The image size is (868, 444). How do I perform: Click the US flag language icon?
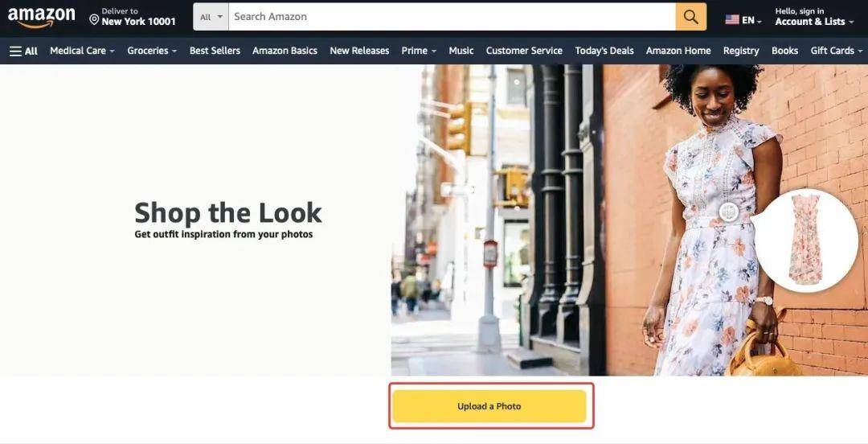pos(732,19)
